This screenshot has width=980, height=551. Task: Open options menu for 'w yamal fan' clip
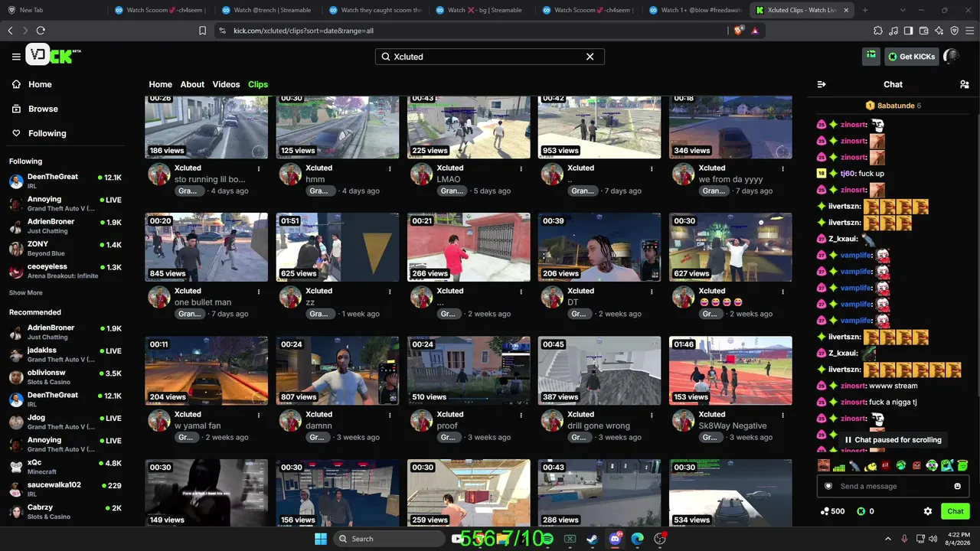point(259,415)
